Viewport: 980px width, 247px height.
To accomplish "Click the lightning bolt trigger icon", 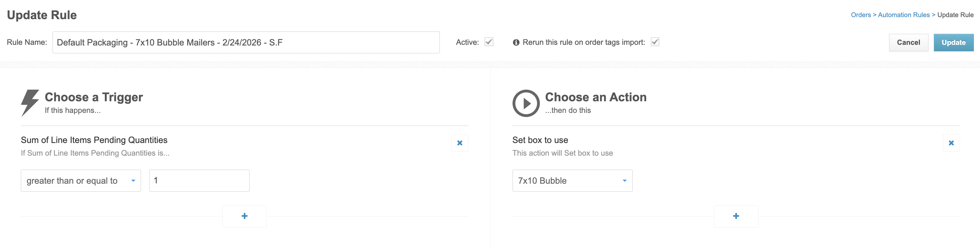I will (30, 103).
